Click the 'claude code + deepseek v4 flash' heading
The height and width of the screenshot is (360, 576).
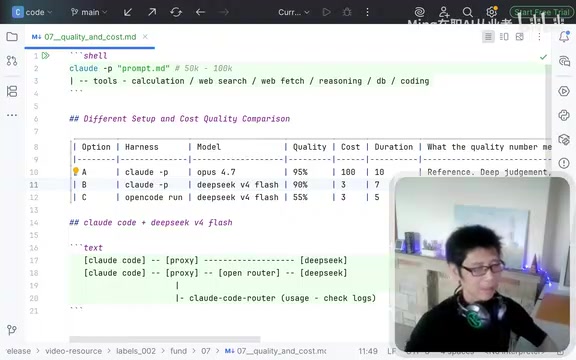click(x=158, y=222)
